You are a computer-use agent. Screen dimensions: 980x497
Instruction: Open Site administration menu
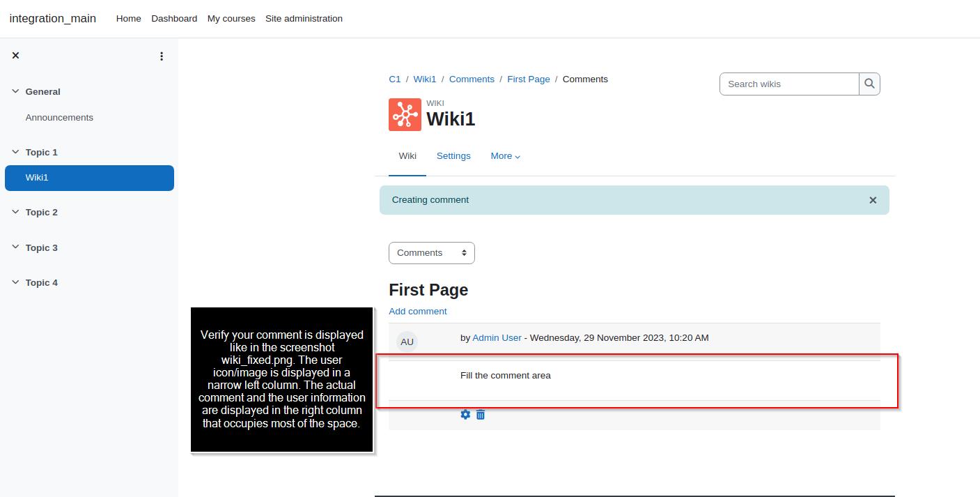pyautogui.click(x=304, y=19)
